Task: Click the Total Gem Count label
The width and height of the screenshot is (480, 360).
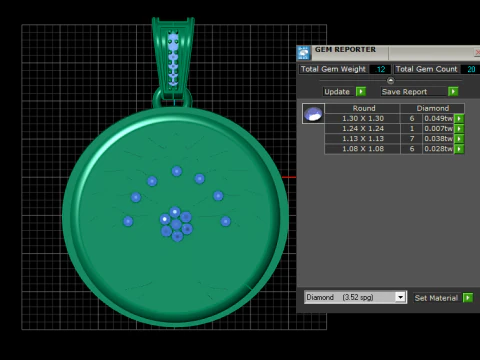Action: pyautogui.click(x=426, y=69)
